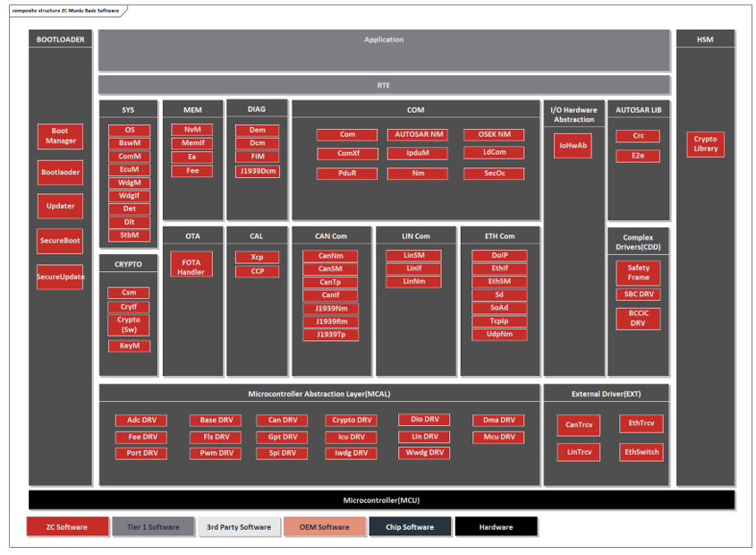Click the OEM Software legend swatch
Image resolution: width=756 pixels, height=555 pixels.
click(x=325, y=527)
